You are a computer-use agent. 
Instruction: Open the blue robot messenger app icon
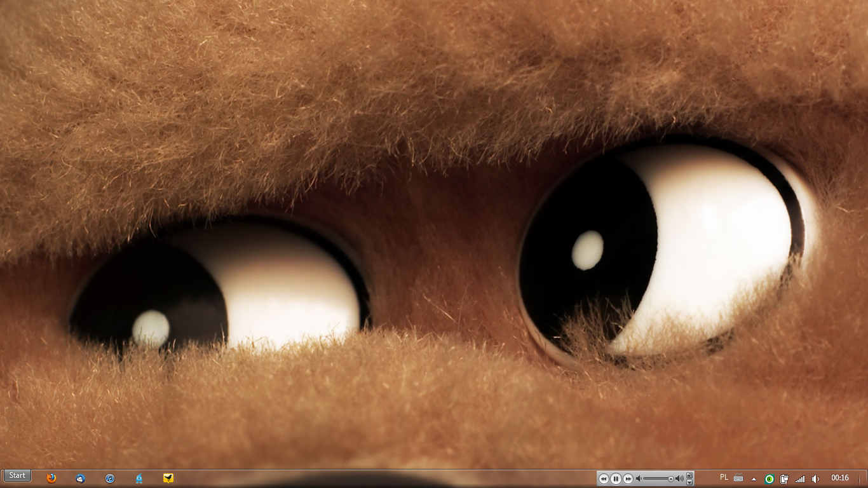[x=139, y=478]
